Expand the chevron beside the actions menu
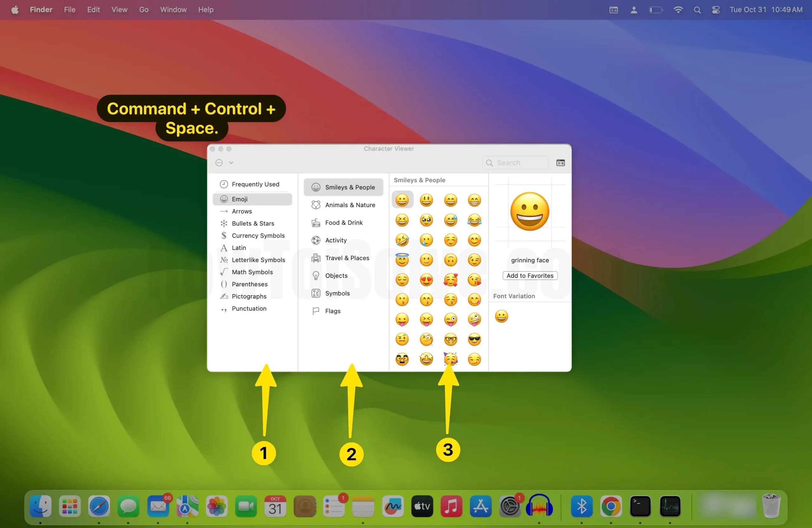The height and width of the screenshot is (528, 812). point(231,163)
